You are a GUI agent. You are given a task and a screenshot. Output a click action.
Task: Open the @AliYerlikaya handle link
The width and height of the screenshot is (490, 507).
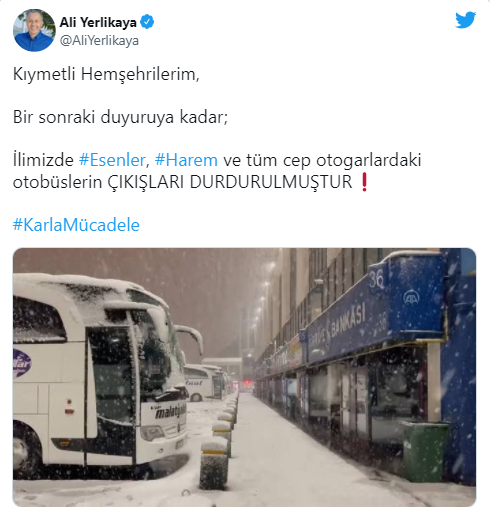pyautogui.click(x=99, y=41)
